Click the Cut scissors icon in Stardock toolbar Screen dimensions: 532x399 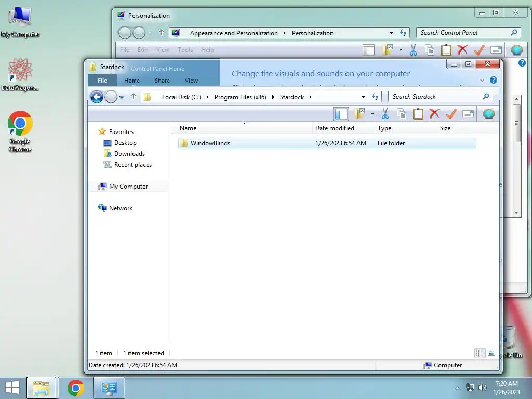click(385, 114)
